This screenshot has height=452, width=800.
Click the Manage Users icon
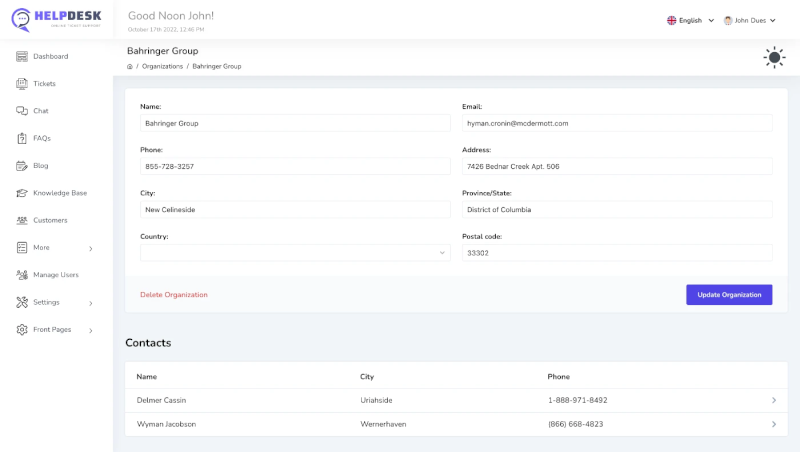pos(22,274)
